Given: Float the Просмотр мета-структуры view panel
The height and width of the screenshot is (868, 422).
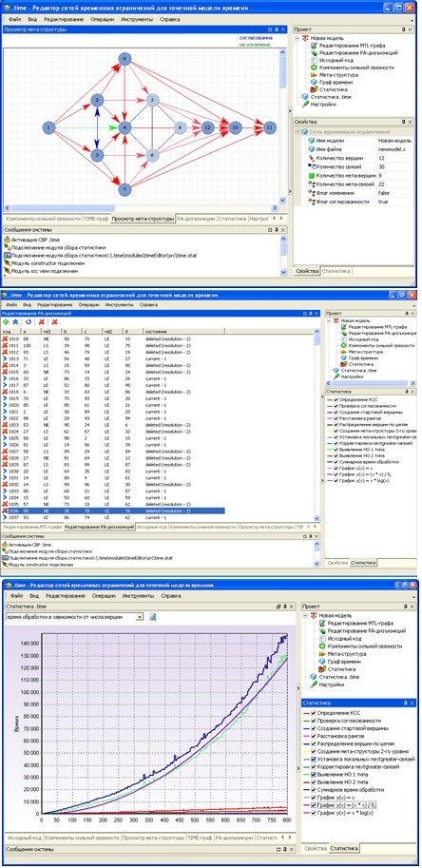Looking at the screenshot, I should [x=270, y=29].
